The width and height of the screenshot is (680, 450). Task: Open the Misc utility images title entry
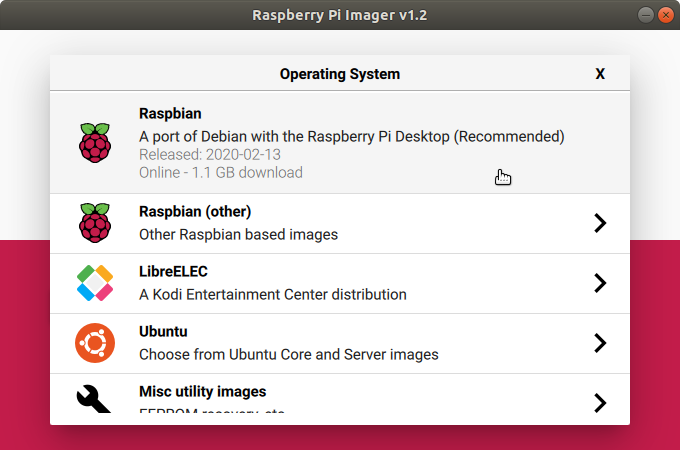pyautogui.click(x=202, y=391)
